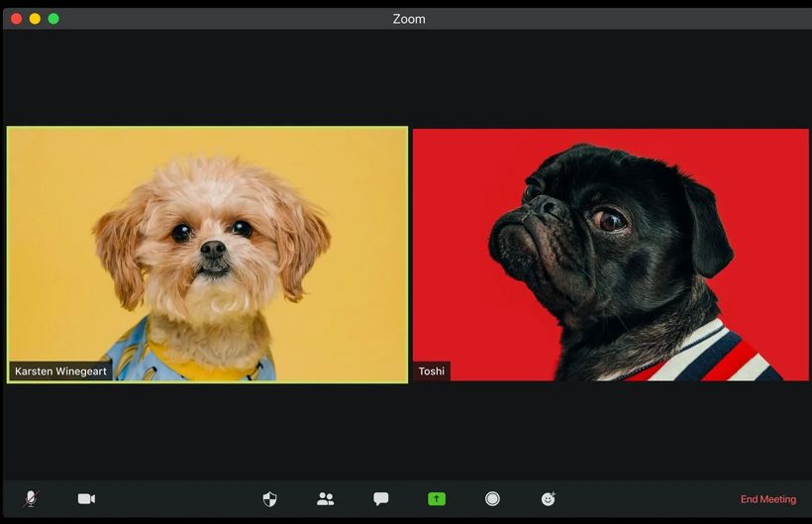Click the Zoom window title text
812x524 pixels.
pyautogui.click(x=409, y=19)
